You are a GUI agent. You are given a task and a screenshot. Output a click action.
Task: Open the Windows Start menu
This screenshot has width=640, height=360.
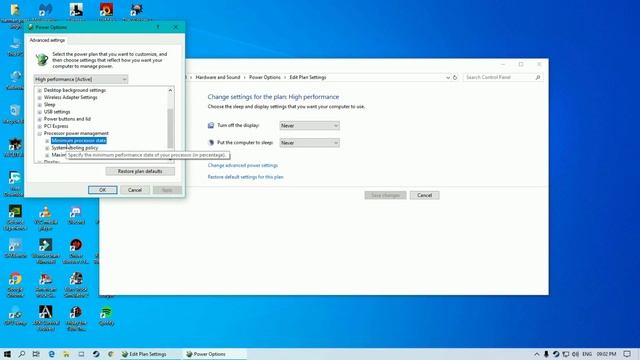7,354
